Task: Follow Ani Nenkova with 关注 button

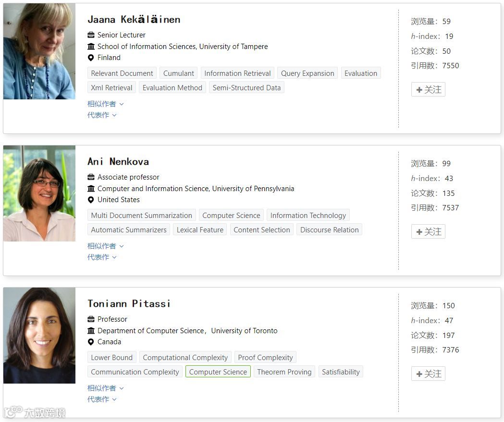Action: 428,232
